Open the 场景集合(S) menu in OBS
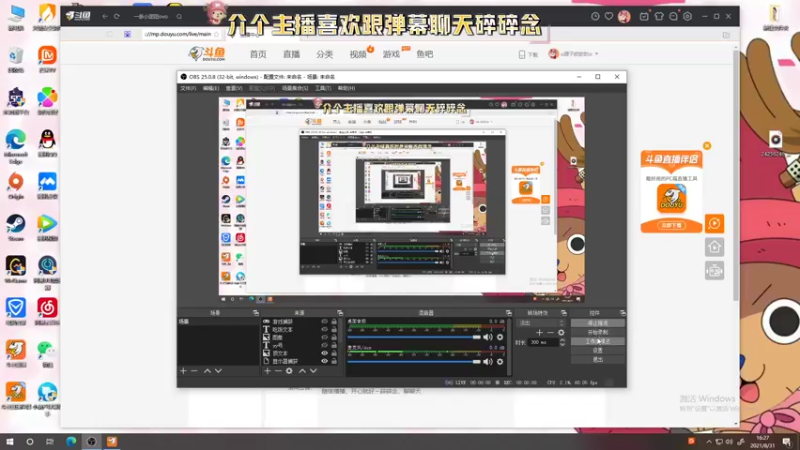 [295, 88]
